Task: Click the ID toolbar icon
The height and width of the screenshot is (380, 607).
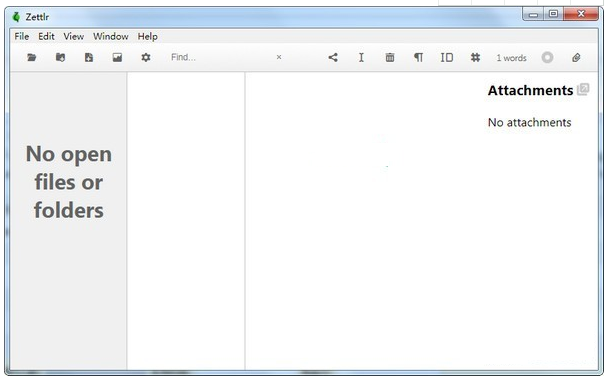Action: pyautogui.click(x=447, y=58)
